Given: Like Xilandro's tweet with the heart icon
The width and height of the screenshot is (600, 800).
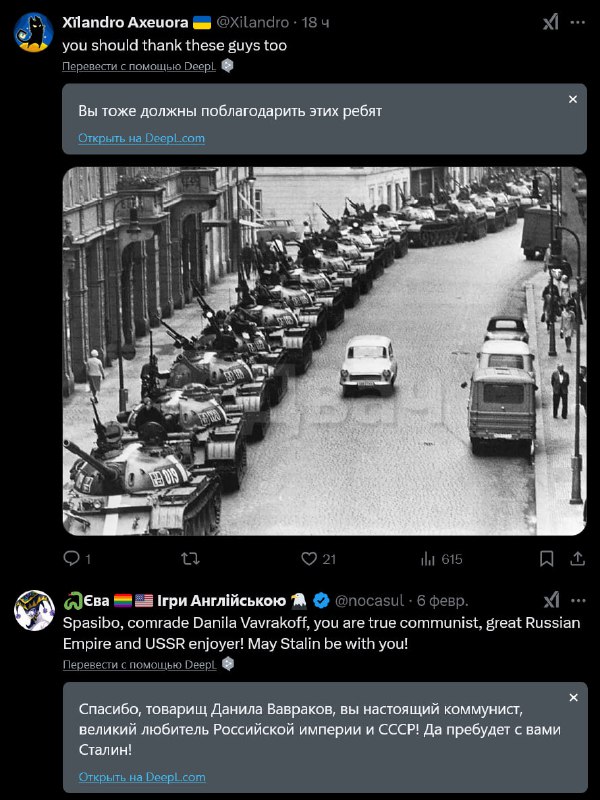Looking at the screenshot, I should [x=309, y=559].
